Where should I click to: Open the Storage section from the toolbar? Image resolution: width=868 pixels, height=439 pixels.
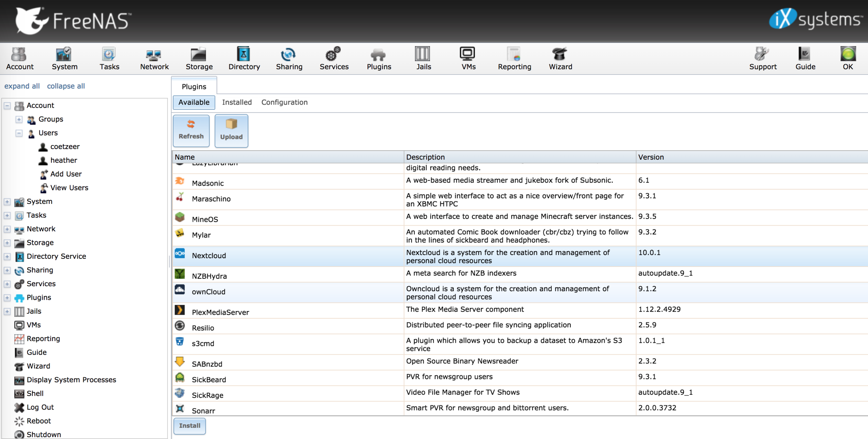click(x=199, y=58)
